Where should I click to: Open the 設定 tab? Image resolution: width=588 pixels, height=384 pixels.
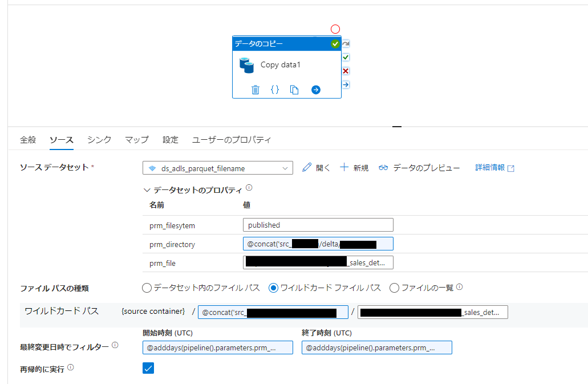click(x=171, y=140)
